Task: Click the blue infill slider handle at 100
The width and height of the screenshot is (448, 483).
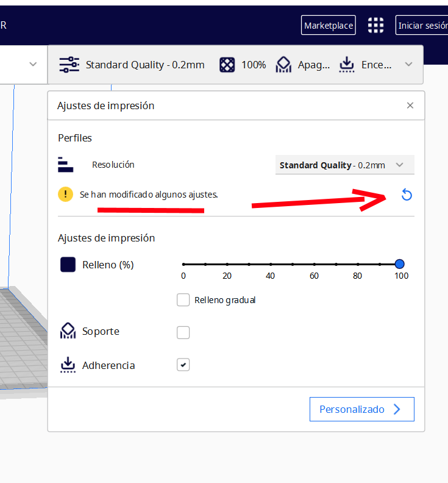Action: point(399,264)
